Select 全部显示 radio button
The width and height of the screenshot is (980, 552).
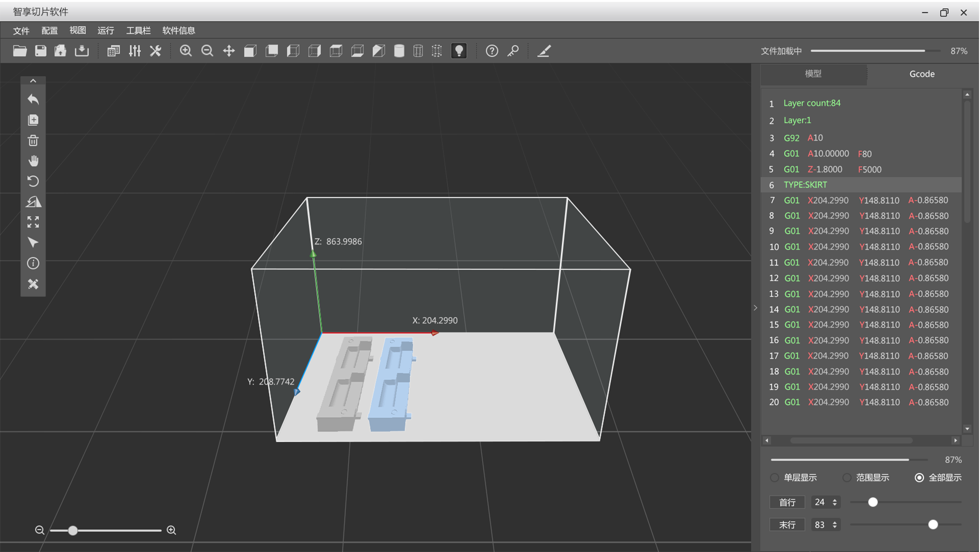point(919,478)
